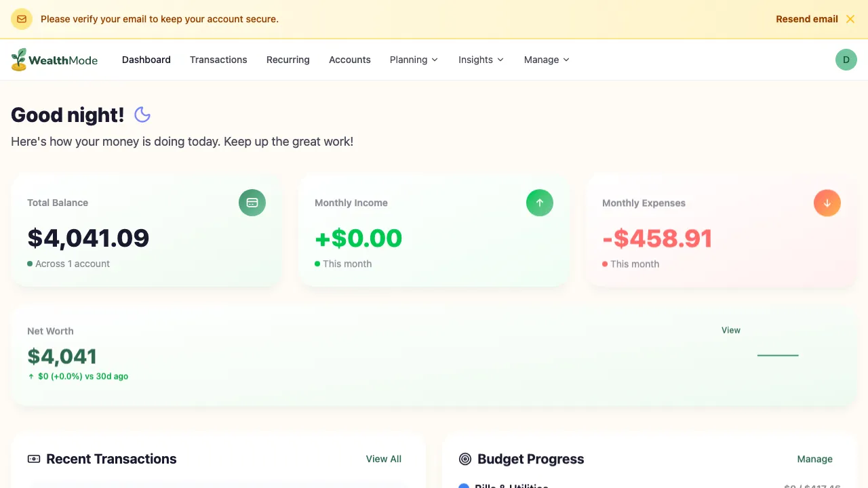The width and height of the screenshot is (868, 488).
Task: Click the card icon on Total Balance
Action: pos(252,203)
